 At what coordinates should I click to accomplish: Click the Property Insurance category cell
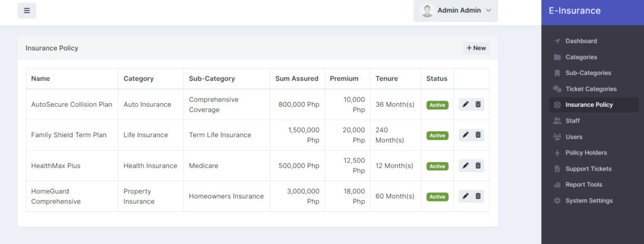click(151, 196)
